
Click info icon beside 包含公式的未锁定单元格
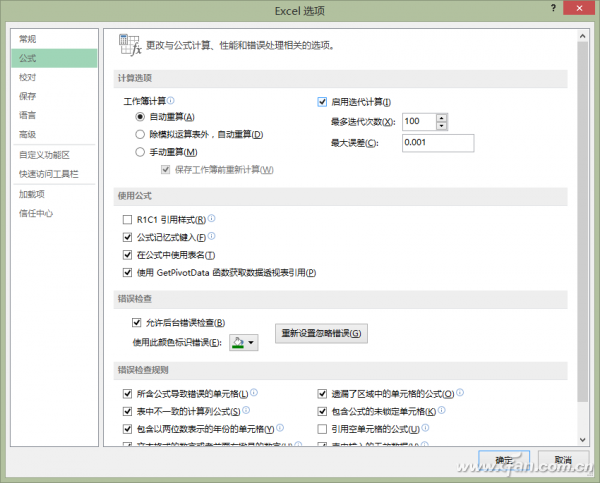point(442,410)
